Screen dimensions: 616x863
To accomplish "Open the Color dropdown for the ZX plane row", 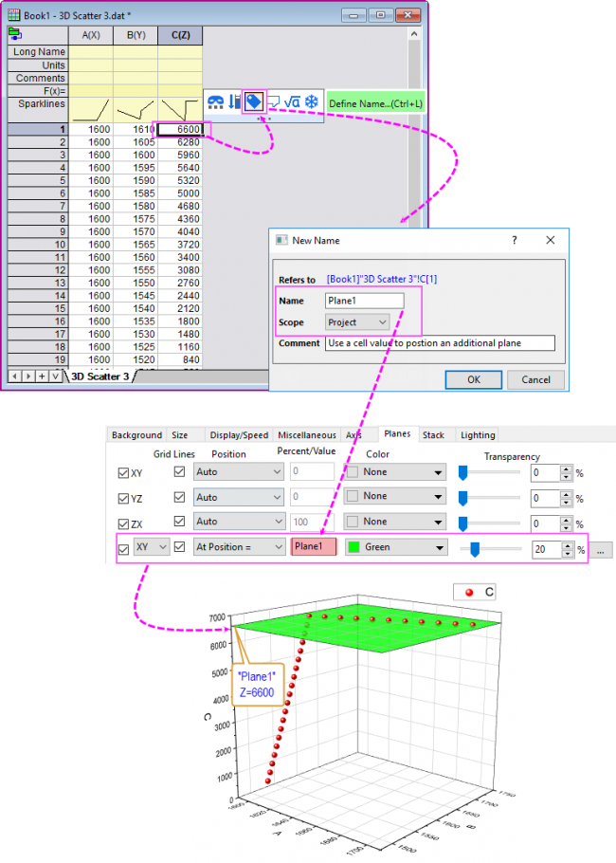I will [x=395, y=522].
